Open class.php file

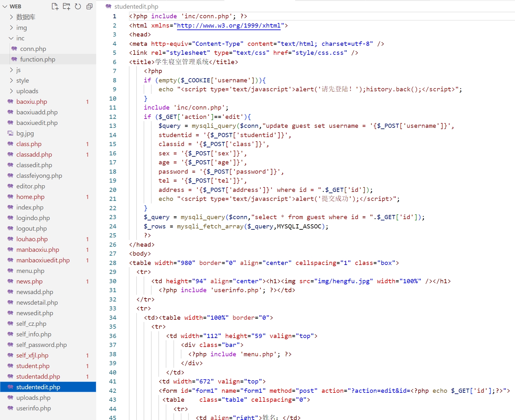coord(48,144)
